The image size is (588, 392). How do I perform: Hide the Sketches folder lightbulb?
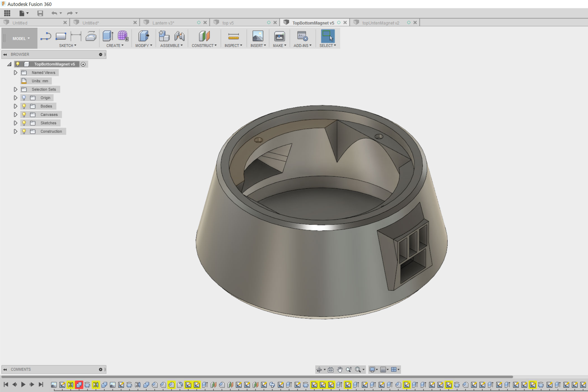24,123
